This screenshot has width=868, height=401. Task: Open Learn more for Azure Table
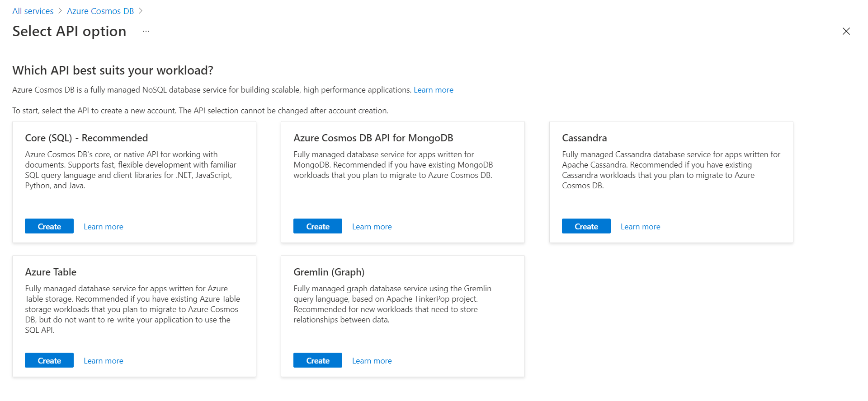point(103,361)
